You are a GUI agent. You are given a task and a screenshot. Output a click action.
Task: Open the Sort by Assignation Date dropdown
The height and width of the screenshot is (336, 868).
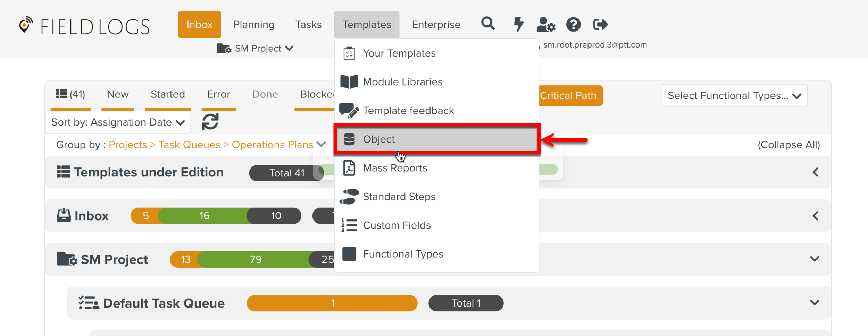click(x=118, y=122)
